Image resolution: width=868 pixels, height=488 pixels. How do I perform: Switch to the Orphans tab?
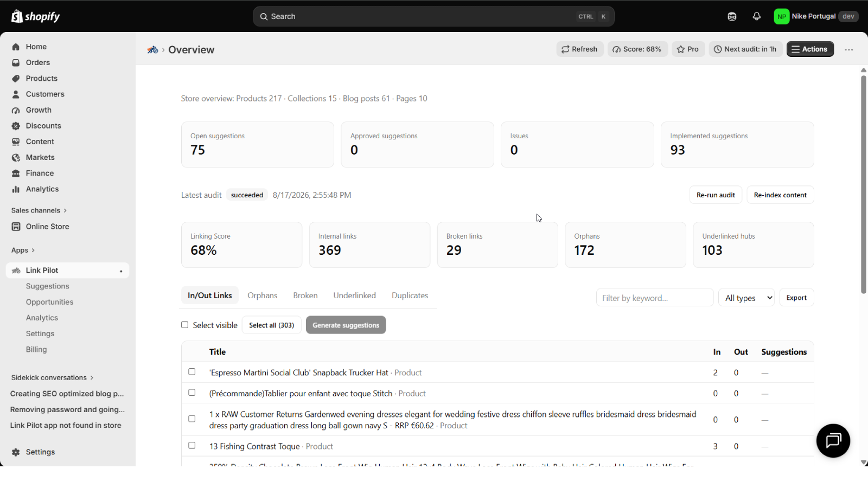(263, 296)
